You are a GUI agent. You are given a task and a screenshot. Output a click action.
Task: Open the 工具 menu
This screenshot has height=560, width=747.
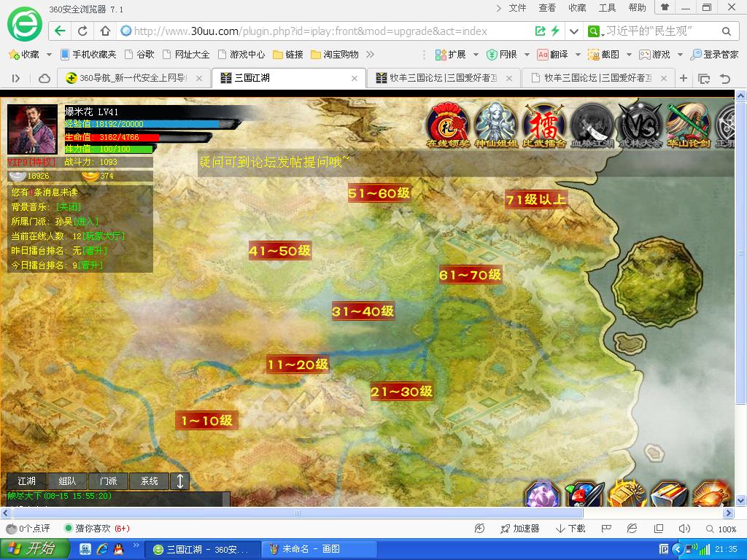coord(607,7)
